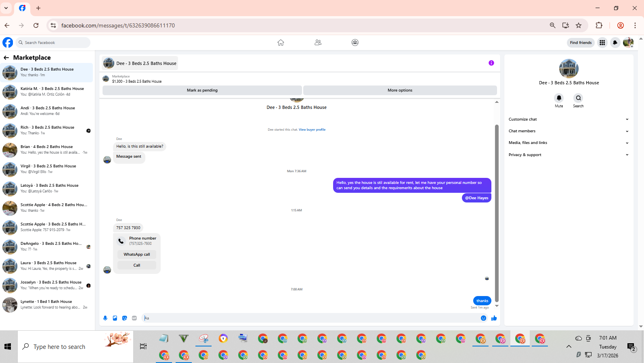This screenshot has width=644, height=363.
Task: Open the browser extensions puzzle icon
Action: coord(599,25)
